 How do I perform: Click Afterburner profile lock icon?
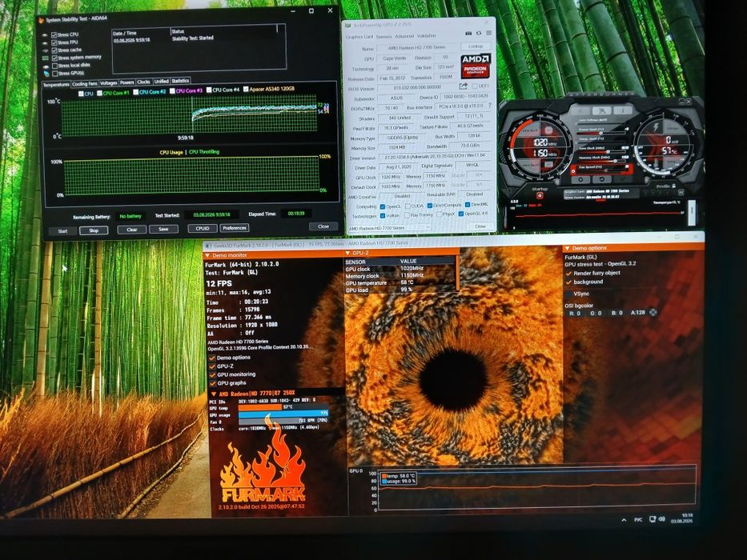coord(673,186)
